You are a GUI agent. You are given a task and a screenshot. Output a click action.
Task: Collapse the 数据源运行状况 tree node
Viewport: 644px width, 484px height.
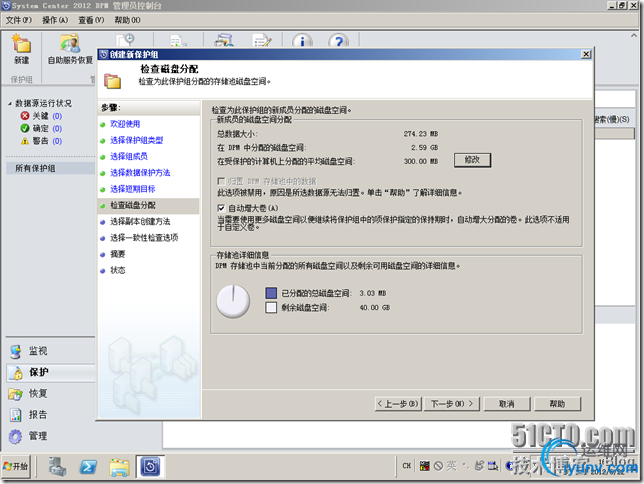10,104
